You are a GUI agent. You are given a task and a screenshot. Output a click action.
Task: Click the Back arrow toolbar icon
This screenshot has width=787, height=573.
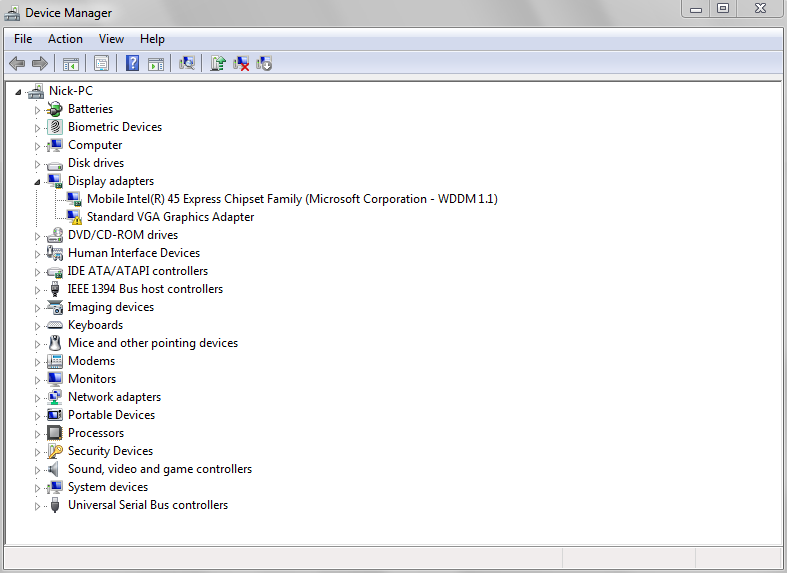tap(17, 64)
